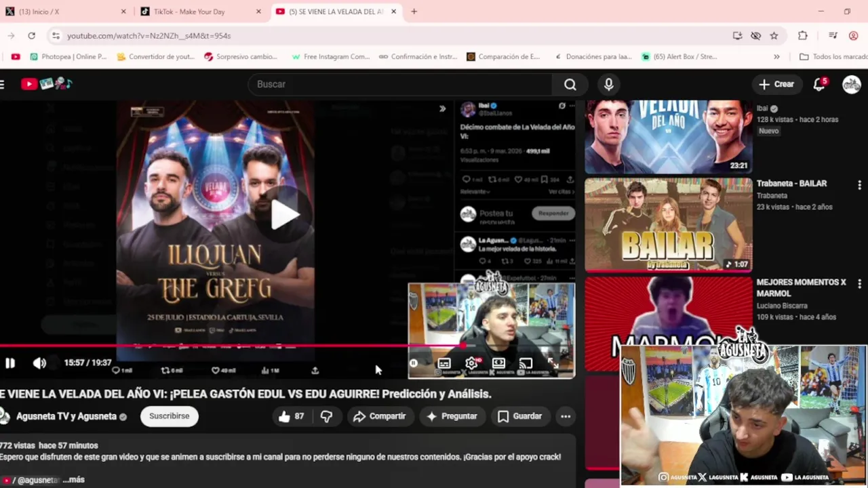The width and height of the screenshot is (868, 488).
Task: Click the install app icon in address bar
Action: tap(737, 35)
